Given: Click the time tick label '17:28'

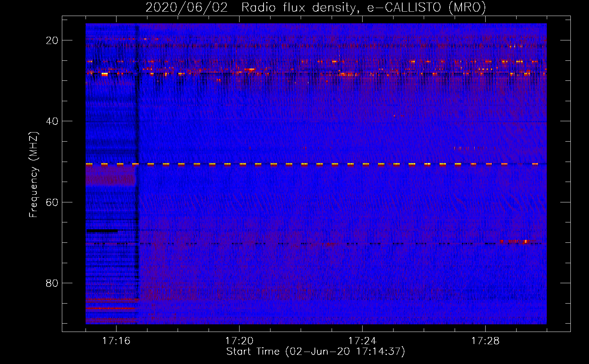Looking at the screenshot, I should tap(485, 341).
